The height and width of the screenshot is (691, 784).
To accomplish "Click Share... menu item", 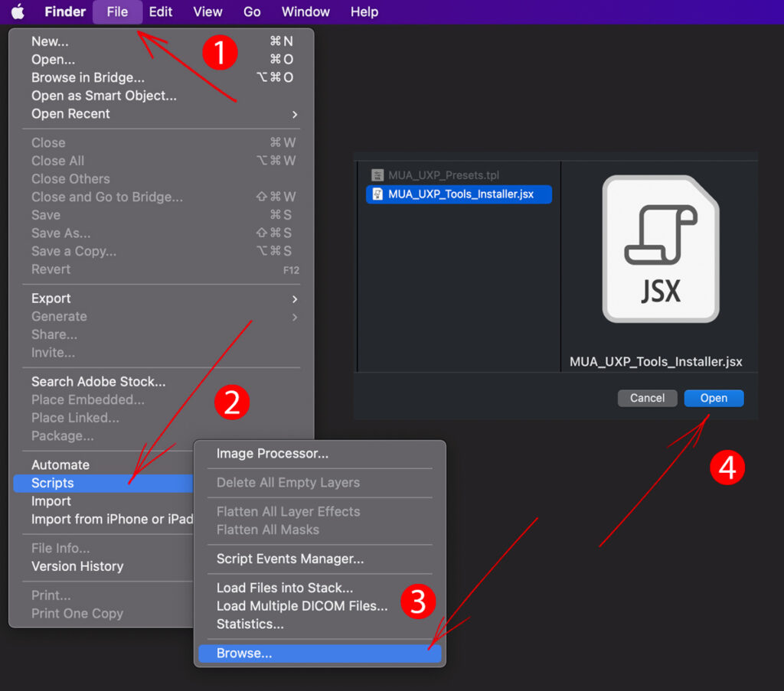I will 162,334.
